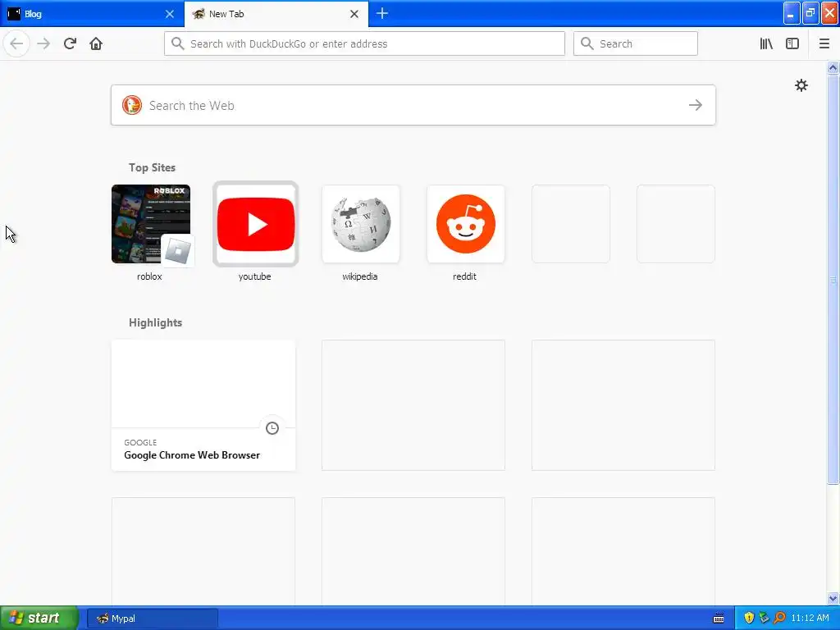
Task: Click the magnifier in the address bar
Action: pos(177,43)
